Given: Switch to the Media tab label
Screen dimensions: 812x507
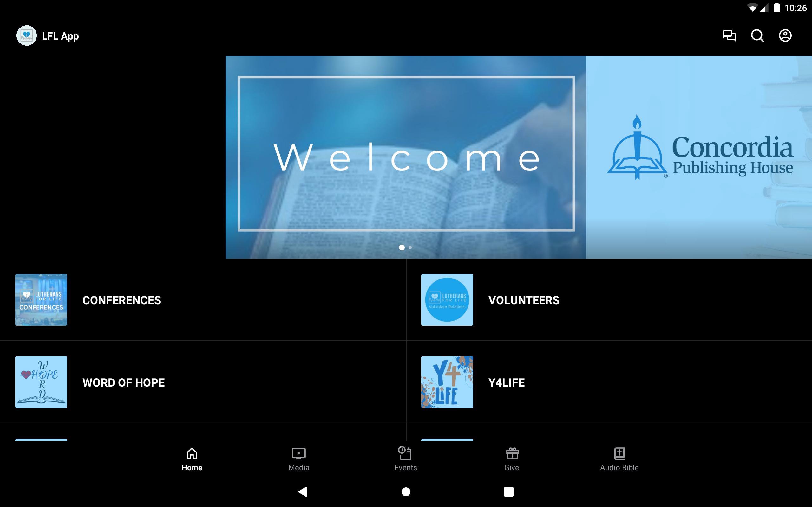Looking at the screenshot, I should tap(298, 468).
